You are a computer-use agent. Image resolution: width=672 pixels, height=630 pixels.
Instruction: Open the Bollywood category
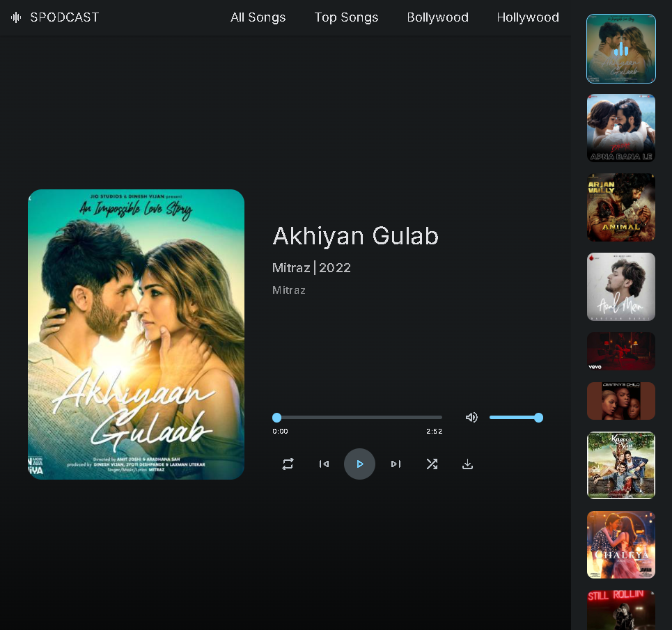437,17
